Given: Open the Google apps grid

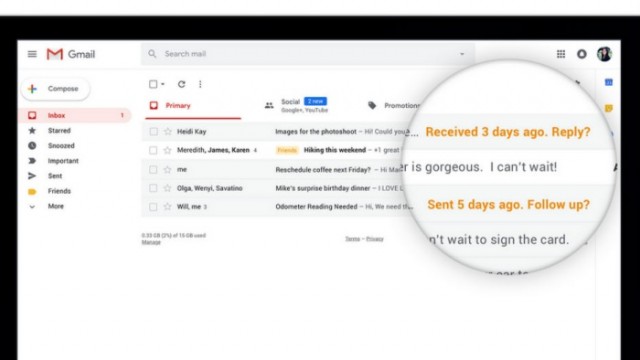Looking at the screenshot, I should pos(561,54).
